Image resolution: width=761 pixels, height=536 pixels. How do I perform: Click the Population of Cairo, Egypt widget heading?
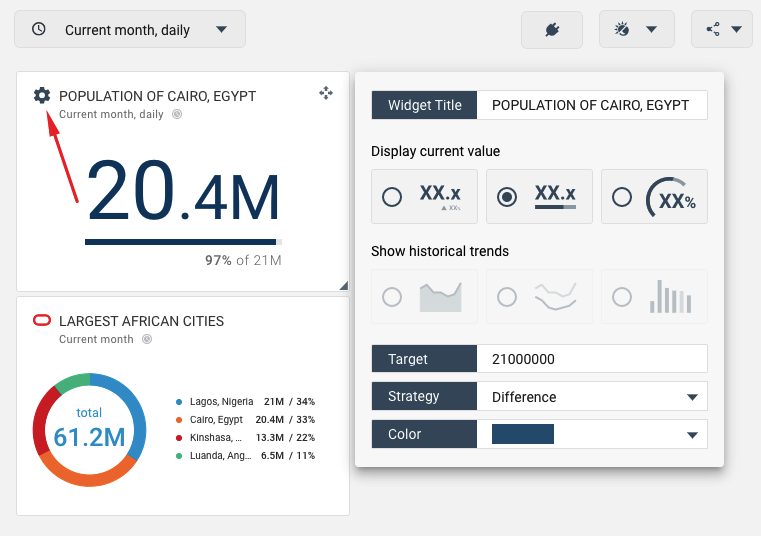pyautogui.click(x=157, y=96)
